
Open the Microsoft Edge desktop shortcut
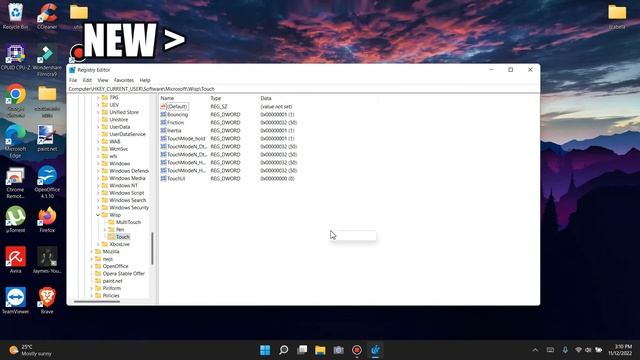(16, 141)
